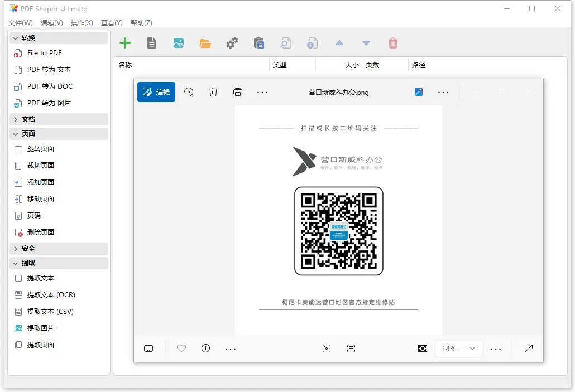Screen dimensions: 575x392
Task: Collapse the 转换 section
Action: [59, 38]
